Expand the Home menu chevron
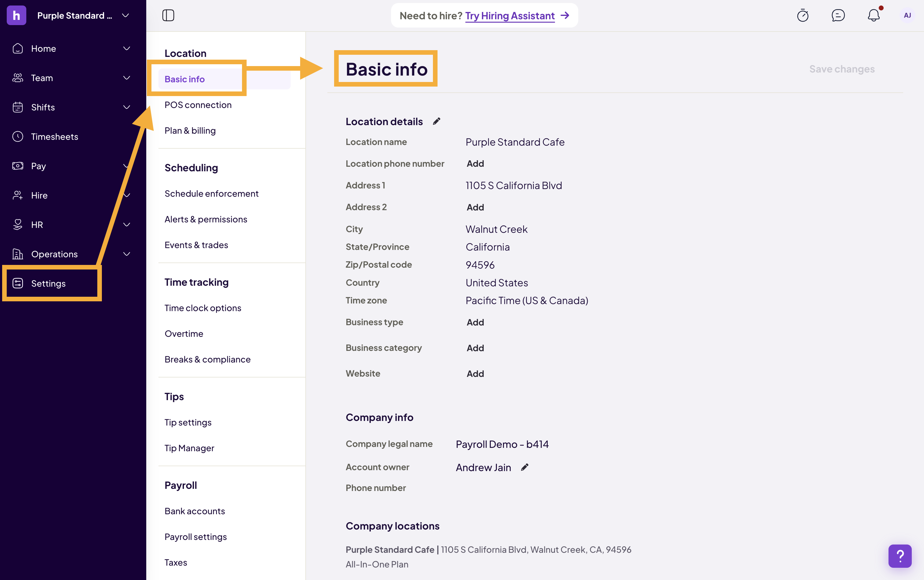Viewport: 924px width, 580px height. [x=127, y=48]
